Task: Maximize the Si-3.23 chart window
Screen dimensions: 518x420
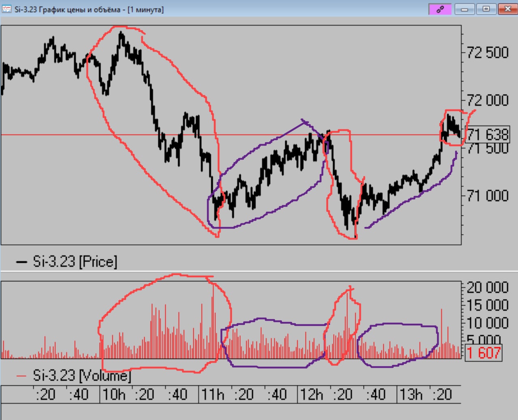Action: click(486, 9)
